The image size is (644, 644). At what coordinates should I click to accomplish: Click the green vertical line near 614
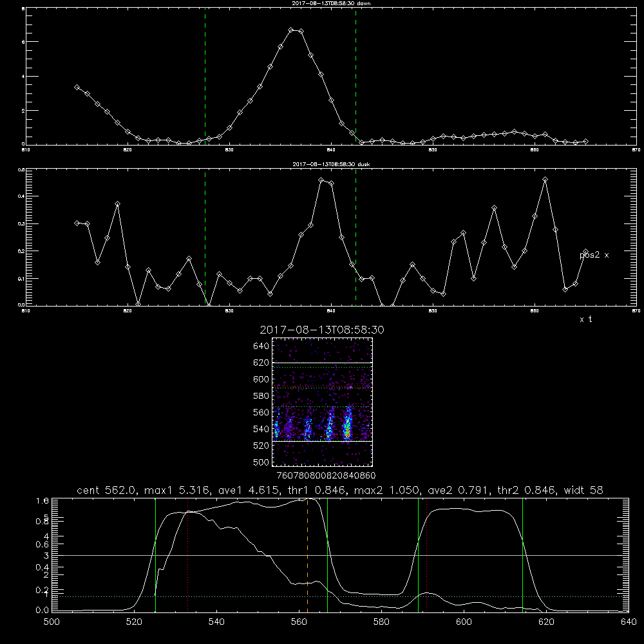tap(523, 554)
